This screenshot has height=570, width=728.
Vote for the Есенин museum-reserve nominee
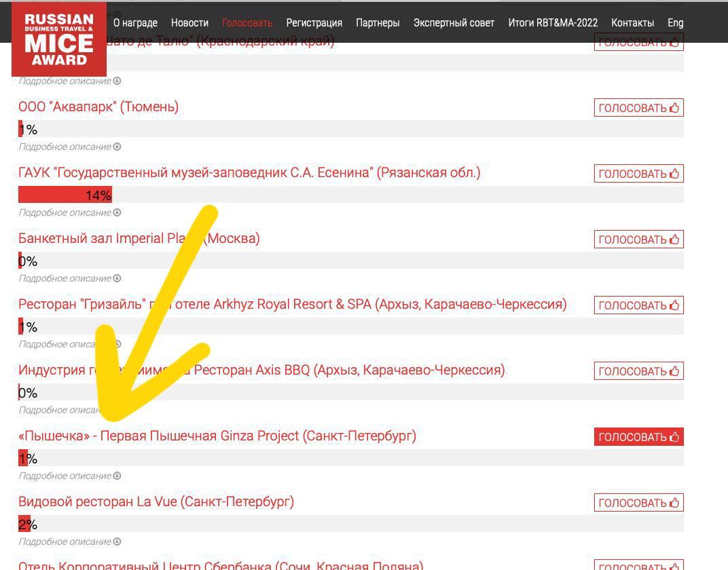point(639,174)
